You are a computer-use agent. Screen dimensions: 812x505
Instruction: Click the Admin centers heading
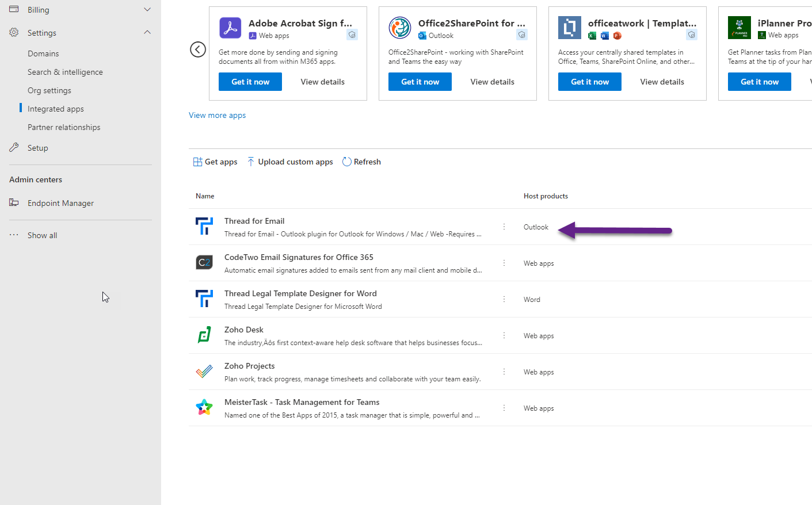(x=36, y=179)
